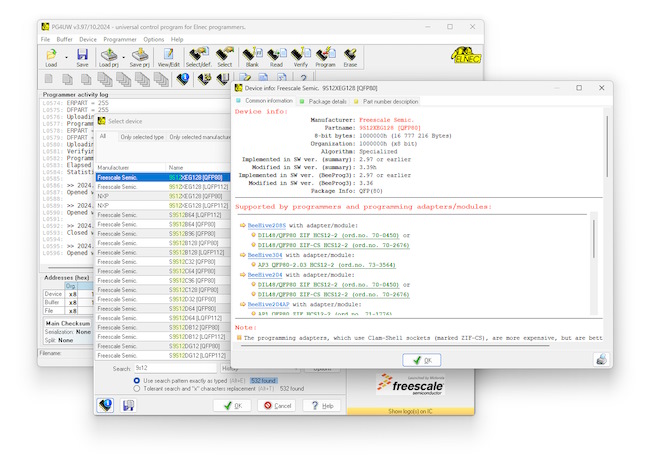Select 'Tolerant search' radio option

pyautogui.click(x=136, y=389)
